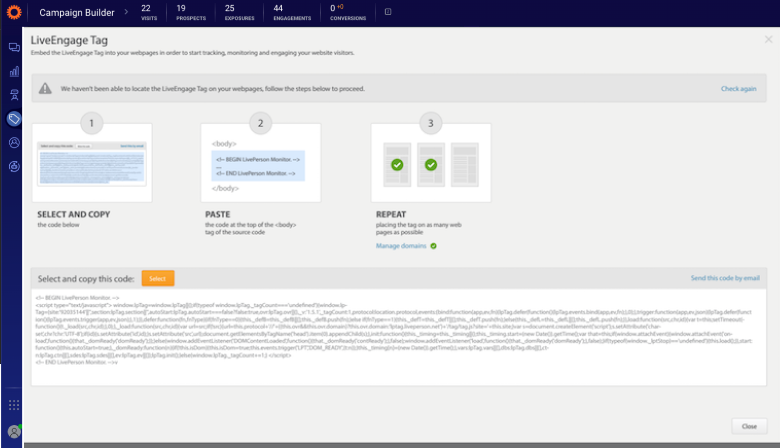Image resolution: width=780 pixels, height=448 pixels.
Task: Click step 3 Repeat pages thumbnail
Action: pyautogui.click(x=431, y=163)
